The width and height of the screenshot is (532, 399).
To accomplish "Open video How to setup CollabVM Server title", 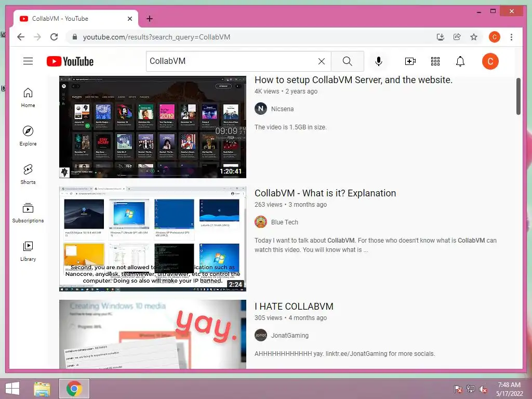I will (353, 80).
